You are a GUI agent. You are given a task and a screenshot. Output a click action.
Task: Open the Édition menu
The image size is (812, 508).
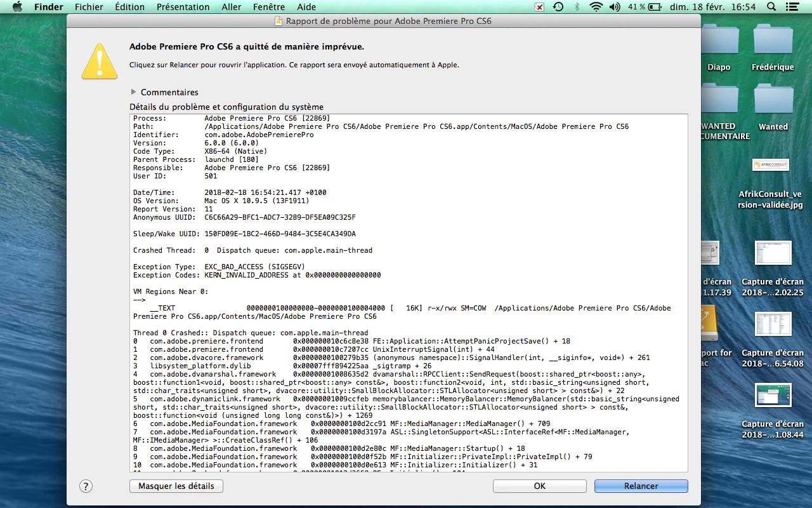click(130, 7)
